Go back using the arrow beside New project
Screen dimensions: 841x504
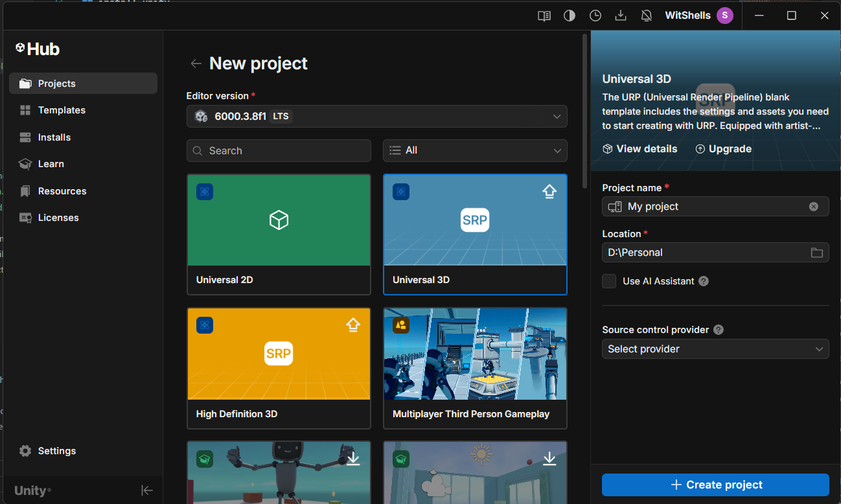tap(196, 63)
